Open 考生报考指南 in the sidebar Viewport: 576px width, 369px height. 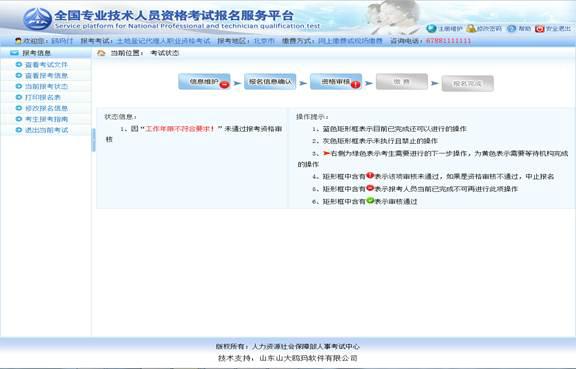point(46,119)
